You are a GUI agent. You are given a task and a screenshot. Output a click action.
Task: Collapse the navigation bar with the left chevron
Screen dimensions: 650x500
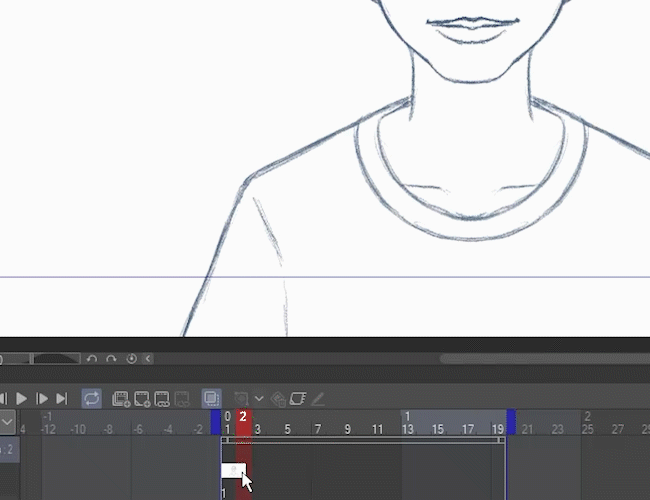pos(148,359)
